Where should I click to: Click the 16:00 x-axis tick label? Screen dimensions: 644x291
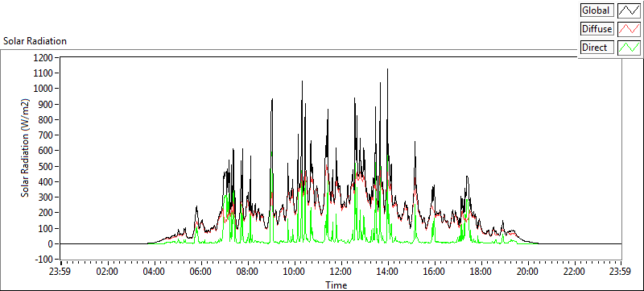click(x=435, y=272)
